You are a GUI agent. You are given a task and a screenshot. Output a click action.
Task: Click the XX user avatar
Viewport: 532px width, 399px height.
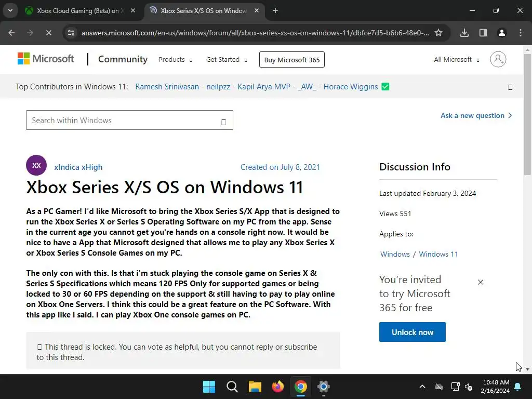pos(36,165)
